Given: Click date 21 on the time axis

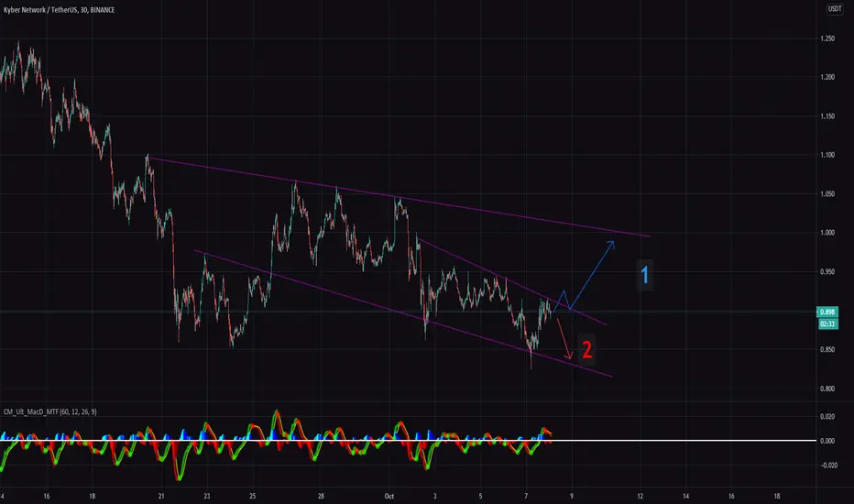Looking at the screenshot, I should tap(161, 497).
